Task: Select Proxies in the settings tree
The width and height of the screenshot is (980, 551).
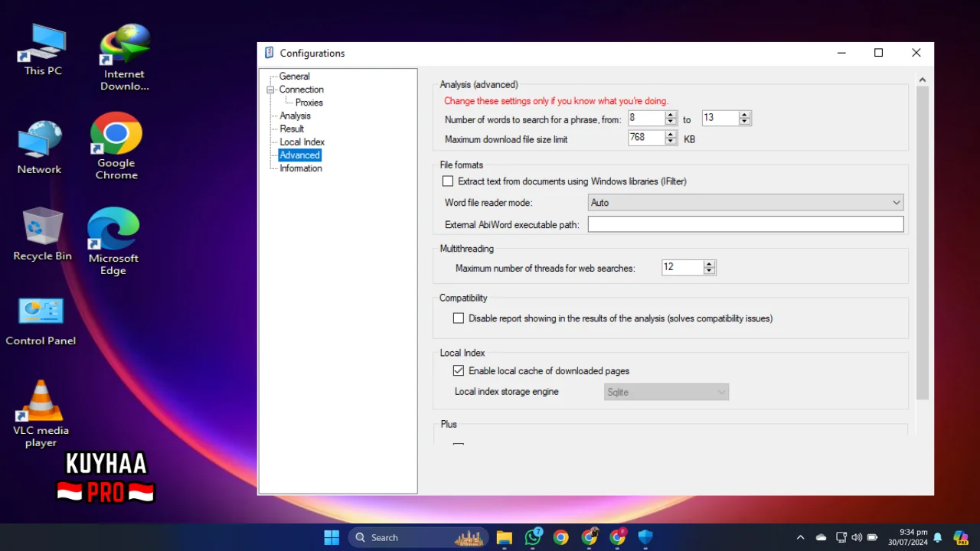Action: 309,103
